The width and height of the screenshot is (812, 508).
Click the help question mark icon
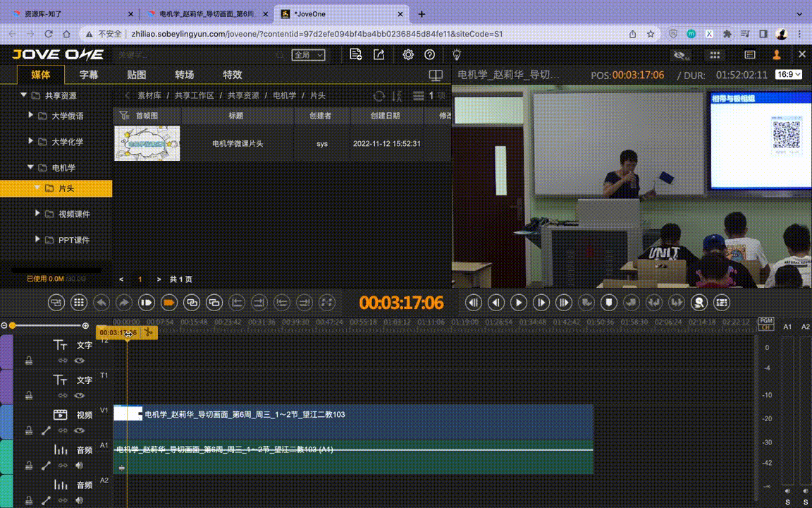click(x=430, y=55)
